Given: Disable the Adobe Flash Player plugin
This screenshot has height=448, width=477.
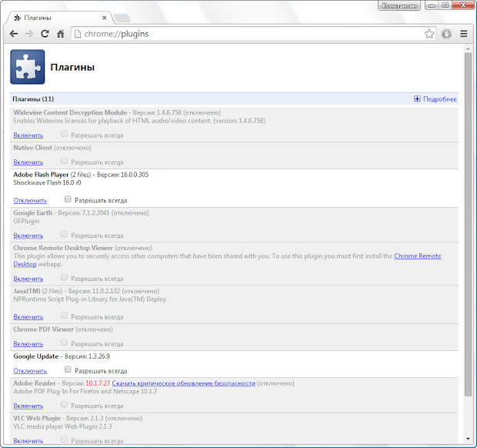Looking at the screenshot, I should tap(30, 200).
